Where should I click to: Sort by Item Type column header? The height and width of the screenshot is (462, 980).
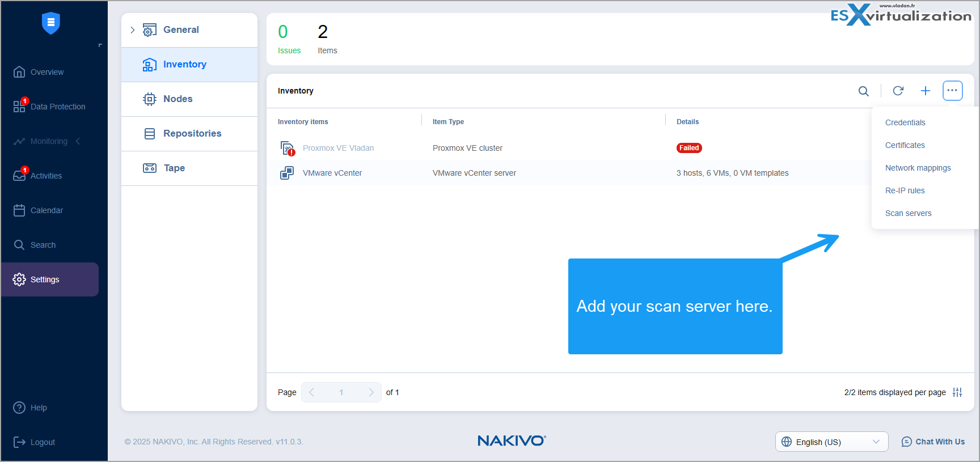coord(448,122)
